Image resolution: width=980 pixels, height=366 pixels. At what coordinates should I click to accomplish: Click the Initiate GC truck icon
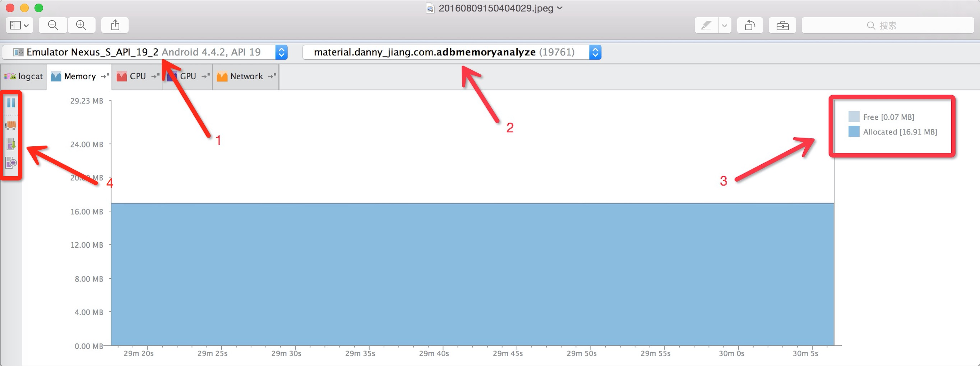tap(11, 125)
